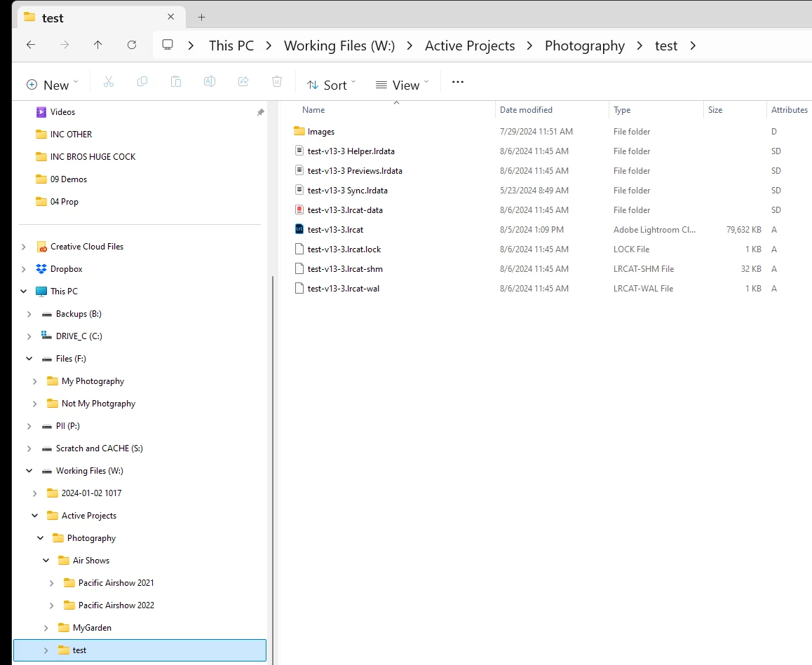
Task: Select 09 Demos in Quick access
Action: pos(68,179)
